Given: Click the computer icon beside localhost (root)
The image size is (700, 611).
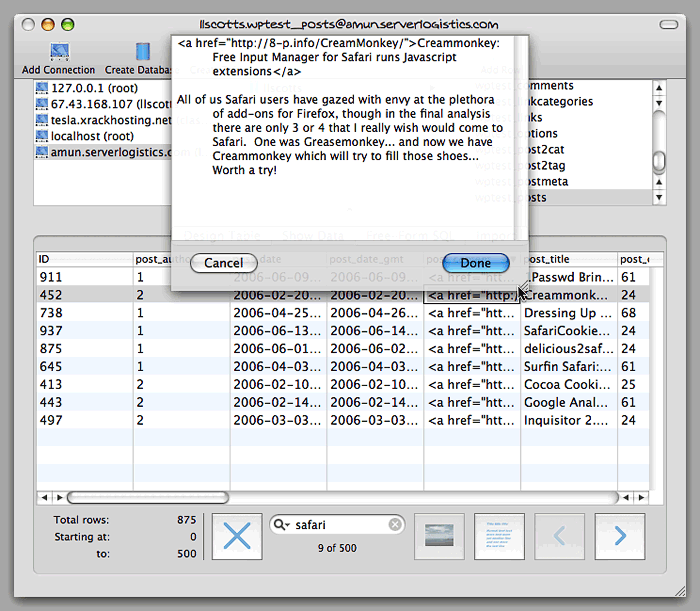Looking at the screenshot, I should (x=42, y=136).
